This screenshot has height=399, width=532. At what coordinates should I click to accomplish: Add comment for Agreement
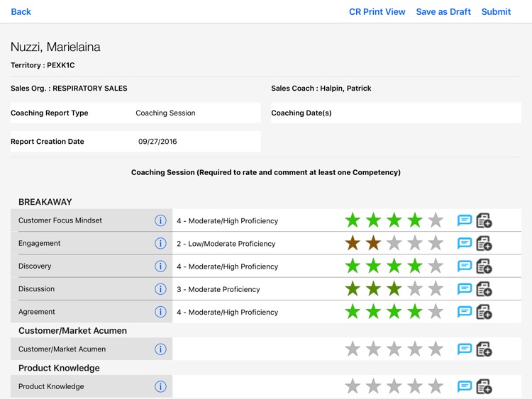point(465,312)
